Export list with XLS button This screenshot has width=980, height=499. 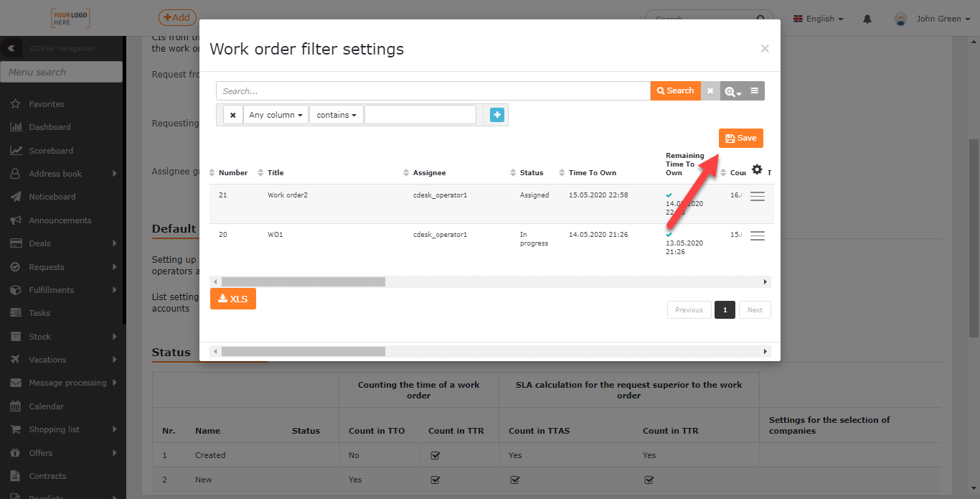point(233,299)
